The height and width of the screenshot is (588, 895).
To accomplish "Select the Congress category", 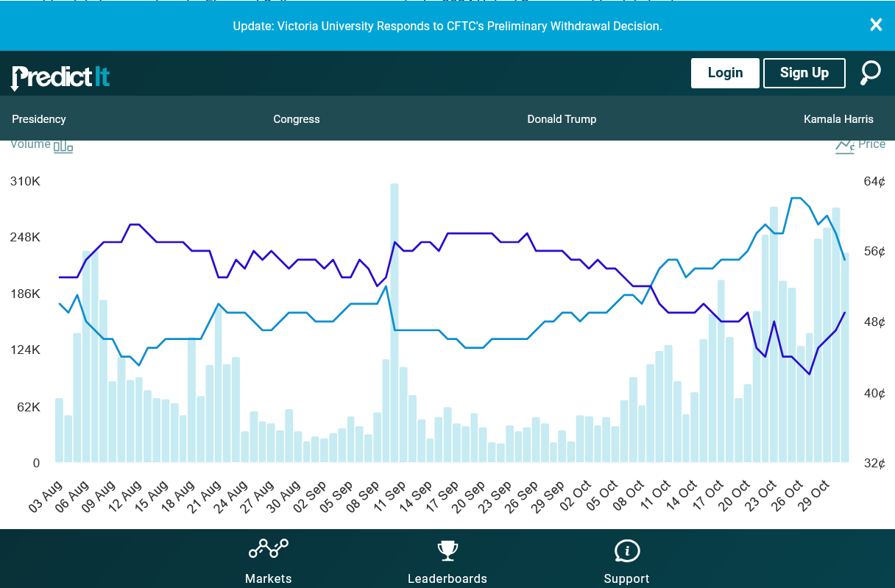I will click(x=297, y=119).
